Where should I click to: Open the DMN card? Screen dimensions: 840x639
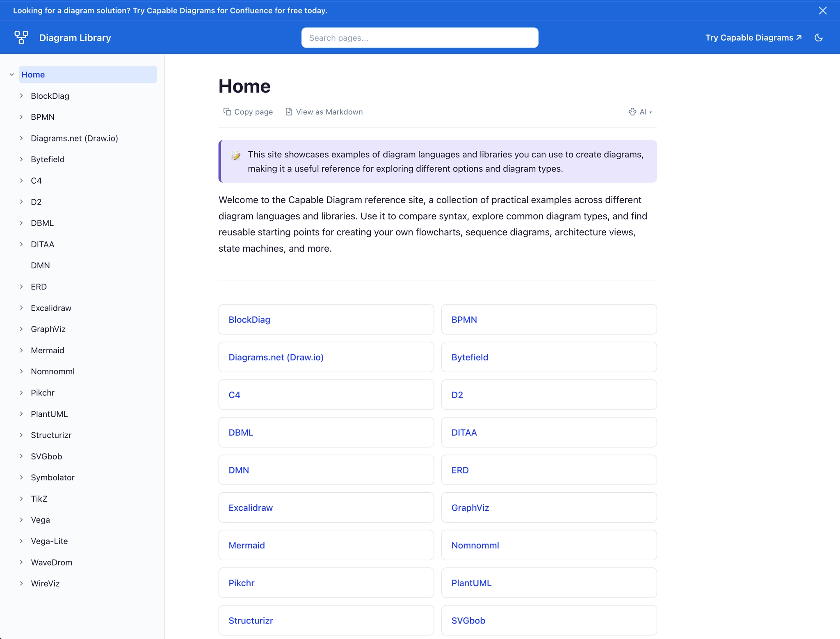326,470
